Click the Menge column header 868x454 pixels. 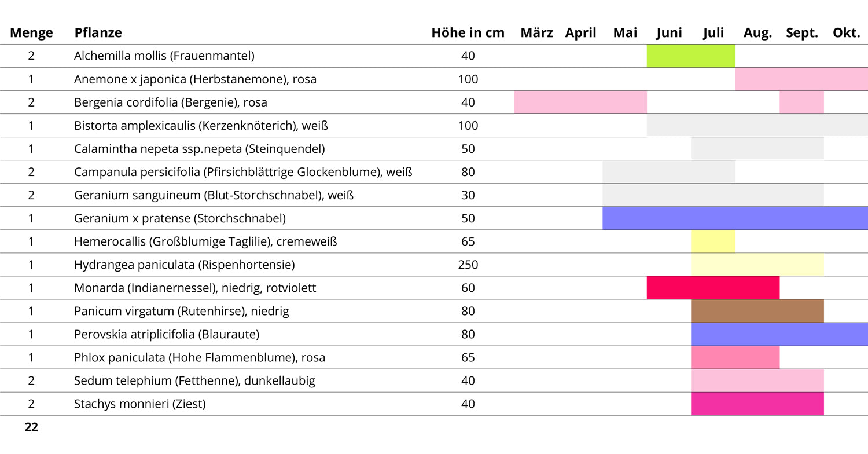click(31, 33)
